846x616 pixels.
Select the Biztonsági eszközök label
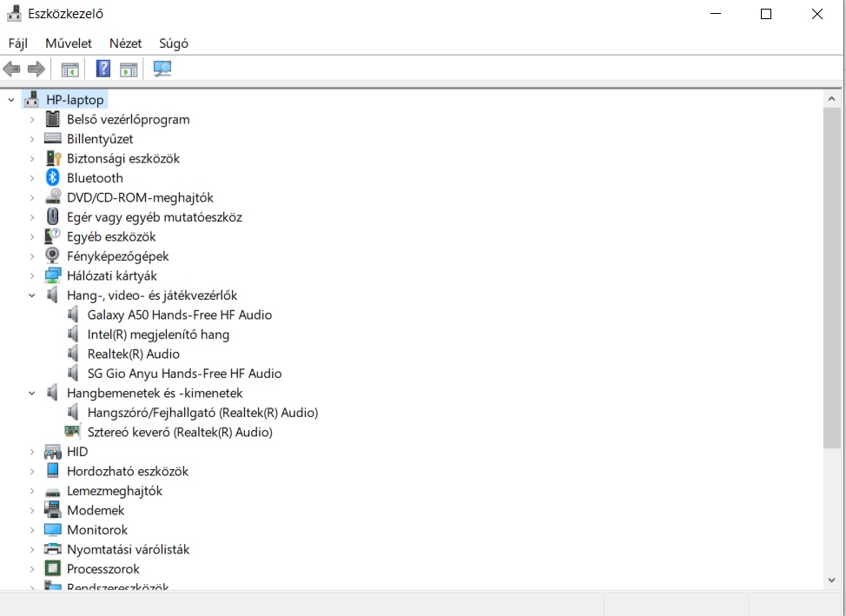point(123,158)
